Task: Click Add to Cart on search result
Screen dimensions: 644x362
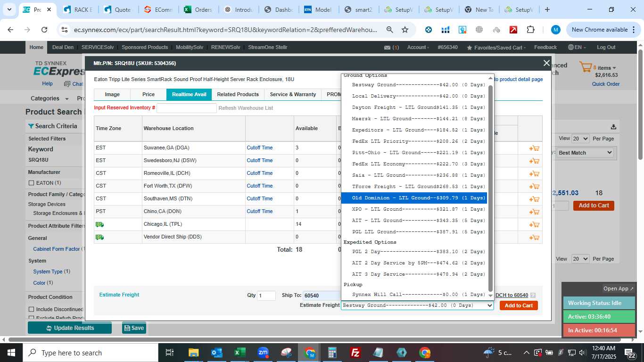Action: point(594,206)
